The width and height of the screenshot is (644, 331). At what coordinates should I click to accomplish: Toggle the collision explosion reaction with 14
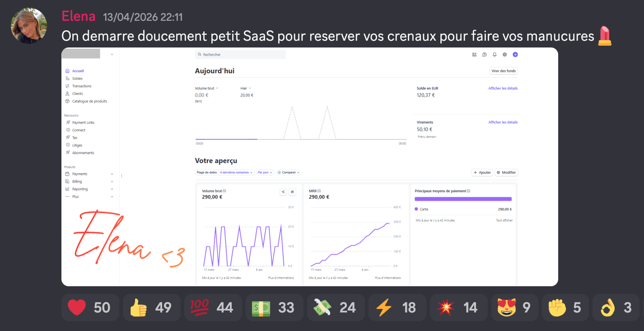458,307
